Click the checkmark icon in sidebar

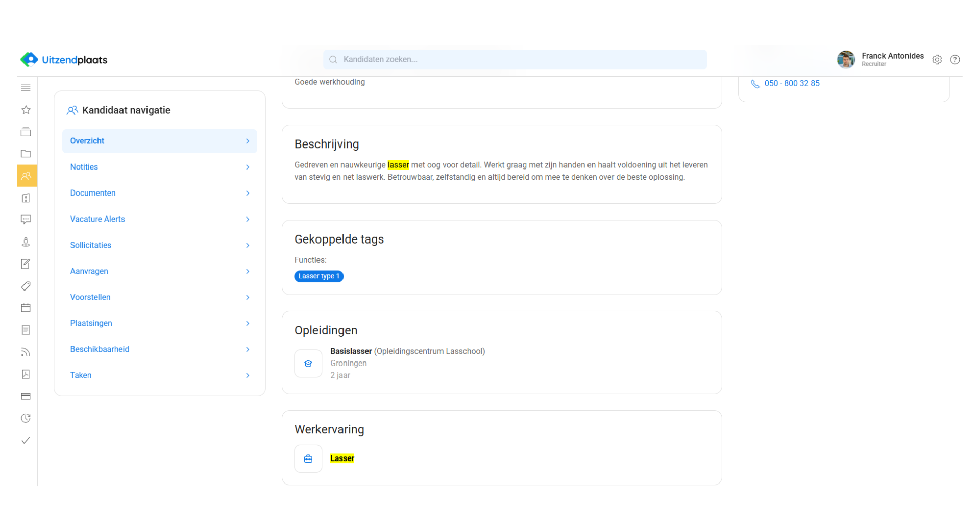click(x=26, y=440)
